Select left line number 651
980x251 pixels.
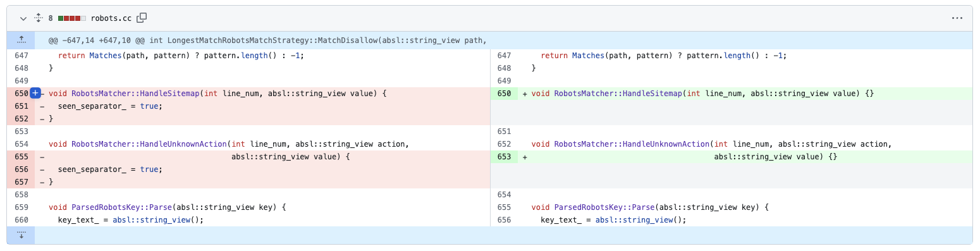(x=21, y=106)
